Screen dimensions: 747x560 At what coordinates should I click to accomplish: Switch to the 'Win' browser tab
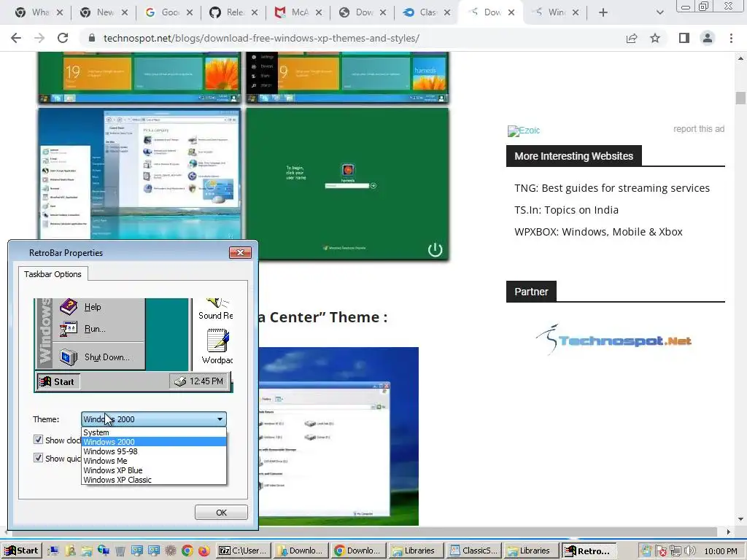point(550,12)
